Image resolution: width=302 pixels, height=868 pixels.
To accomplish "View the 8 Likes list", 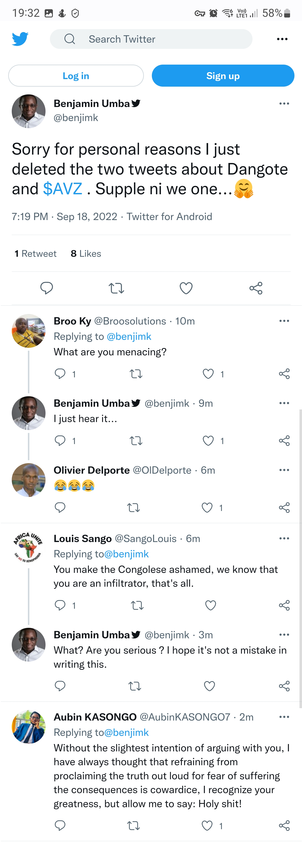I will [86, 253].
